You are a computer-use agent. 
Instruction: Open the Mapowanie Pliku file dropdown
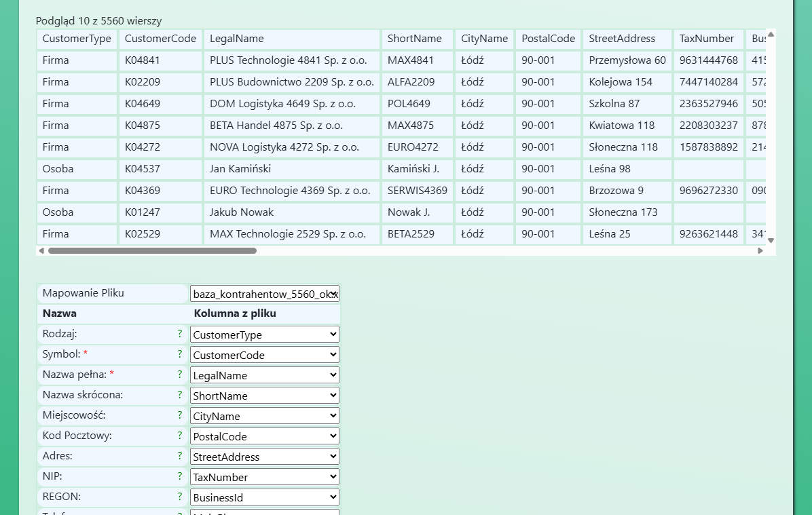265,294
